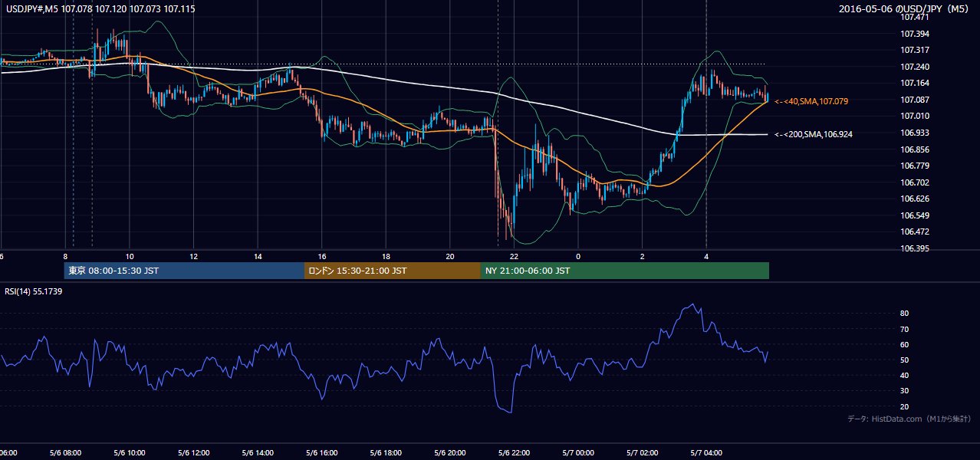Image resolution: width=980 pixels, height=460 pixels.
Task: Click the 5/7 04:00 time axis label
Action: pyautogui.click(x=706, y=453)
